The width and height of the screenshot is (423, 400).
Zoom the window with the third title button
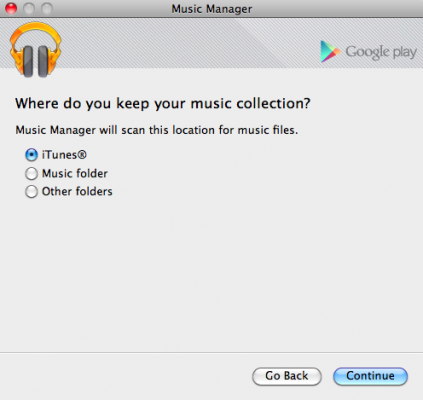tap(47, 8)
